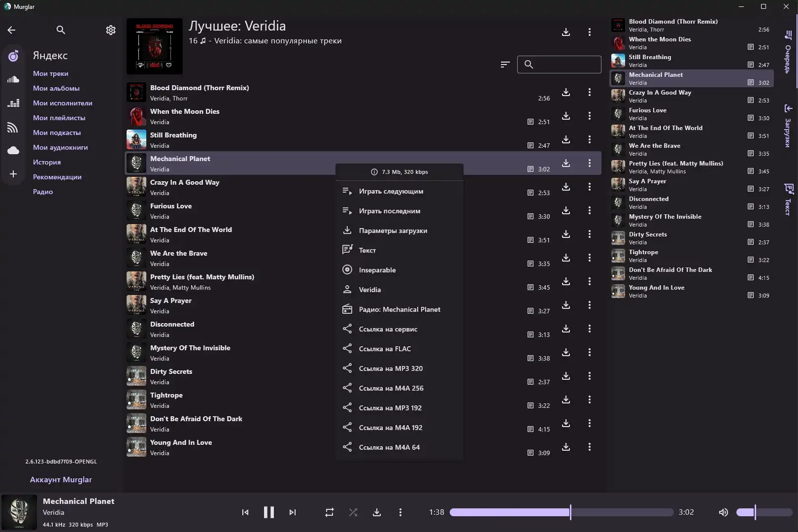Toggle shuffle mode in player bar
The width and height of the screenshot is (798, 532).
353,512
